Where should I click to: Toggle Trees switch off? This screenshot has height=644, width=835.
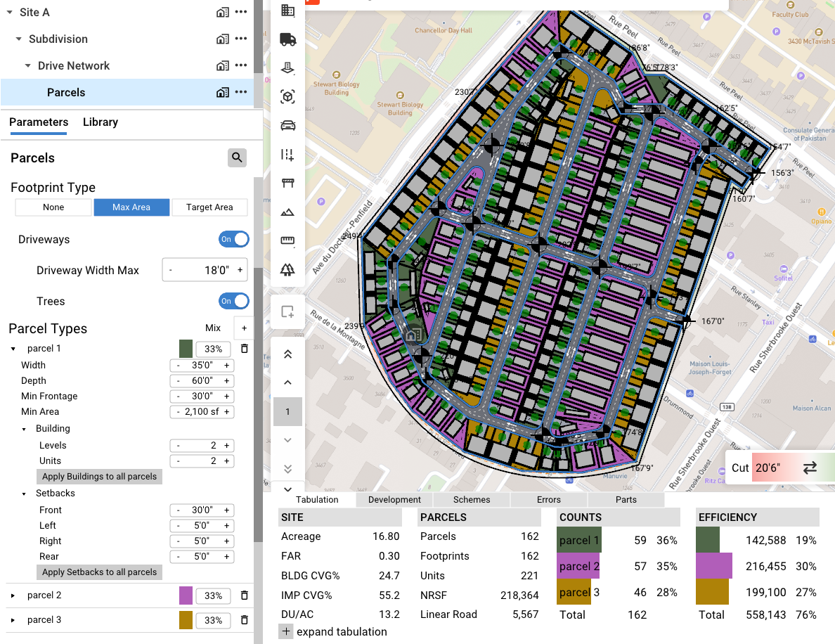tap(234, 301)
